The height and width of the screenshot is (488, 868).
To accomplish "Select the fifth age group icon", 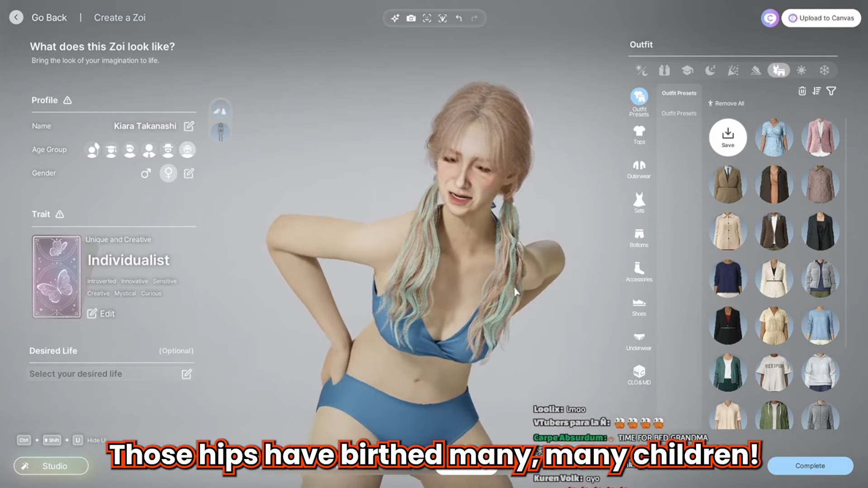I will pyautogui.click(x=168, y=150).
